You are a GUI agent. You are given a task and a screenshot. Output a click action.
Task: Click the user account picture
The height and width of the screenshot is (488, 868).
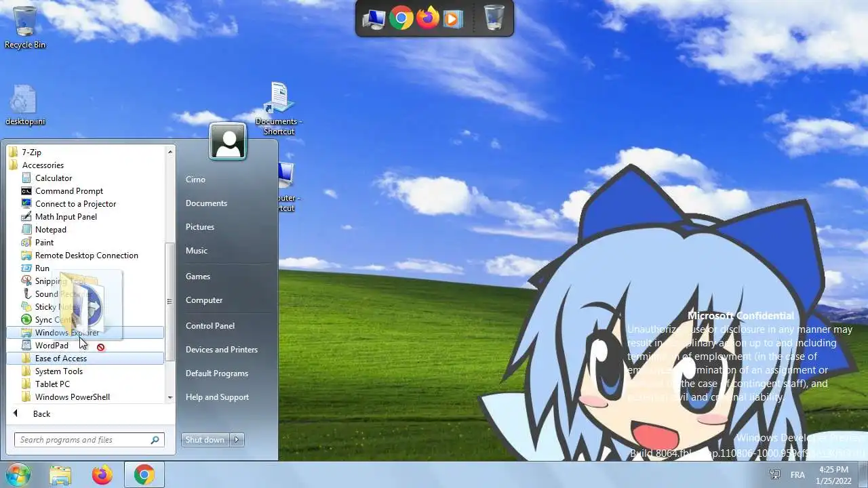point(228,142)
